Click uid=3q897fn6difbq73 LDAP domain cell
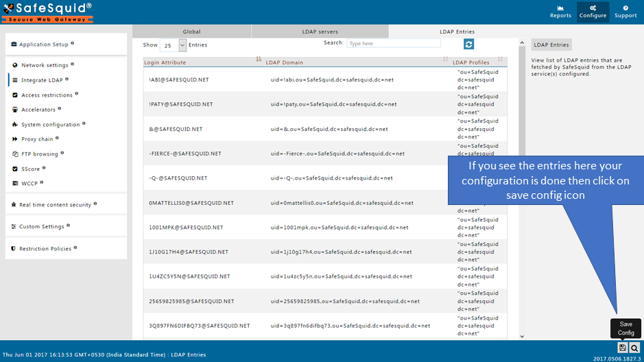Image resolution: width=644 pixels, height=362 pixels. 350,326
